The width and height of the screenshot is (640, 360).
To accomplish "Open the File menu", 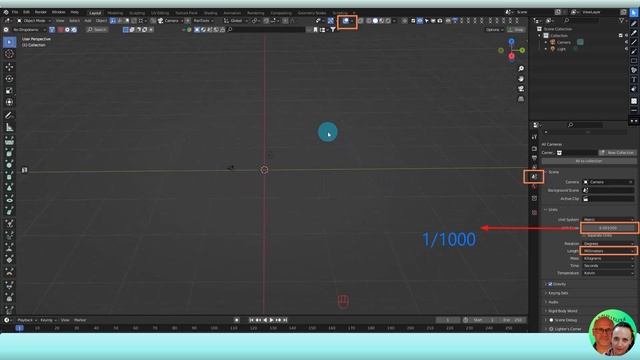I will pos(15,12).
